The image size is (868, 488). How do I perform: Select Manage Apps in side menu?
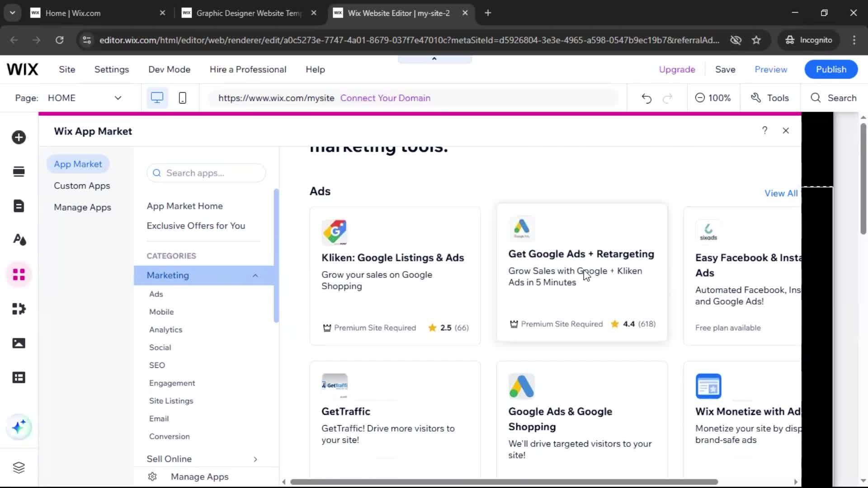(82, 207)
